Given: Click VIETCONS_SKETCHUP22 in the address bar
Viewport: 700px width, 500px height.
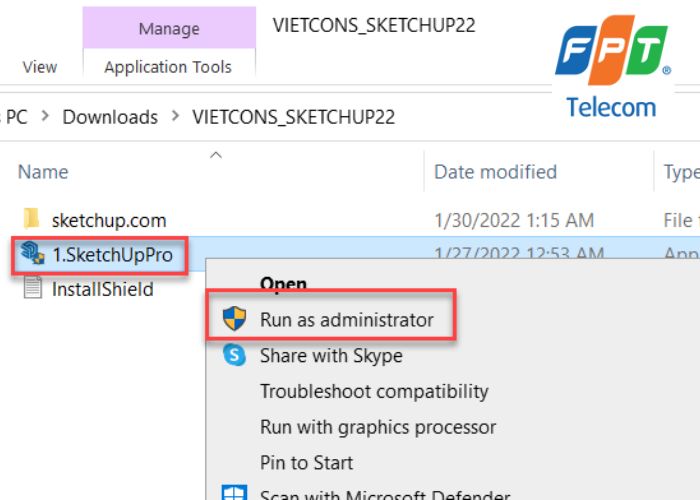Looking at the screenshot, I should (294, 117).
